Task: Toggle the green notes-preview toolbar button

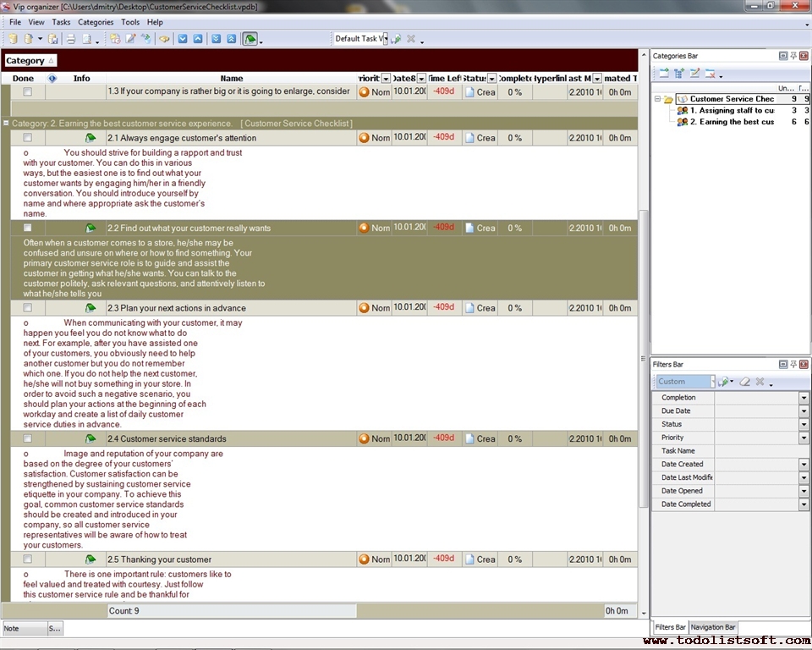Action: 250,39
